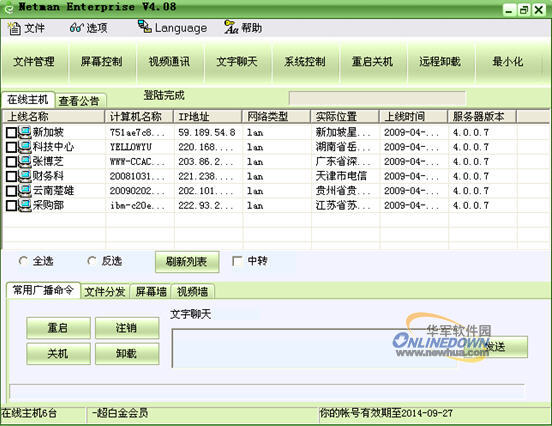Click the 重启 broadcast button
Screen dimensions: 552x426
click(x=58, y=328)
